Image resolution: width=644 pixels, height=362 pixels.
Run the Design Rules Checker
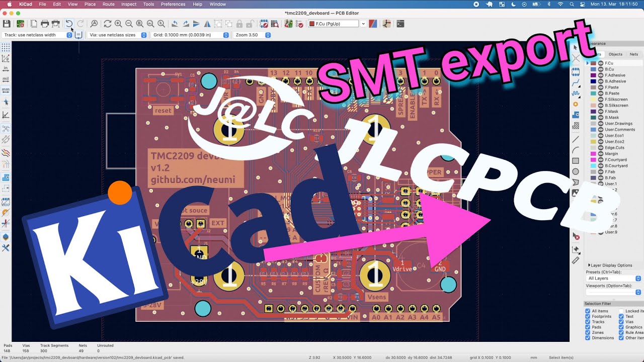(299, 24)
